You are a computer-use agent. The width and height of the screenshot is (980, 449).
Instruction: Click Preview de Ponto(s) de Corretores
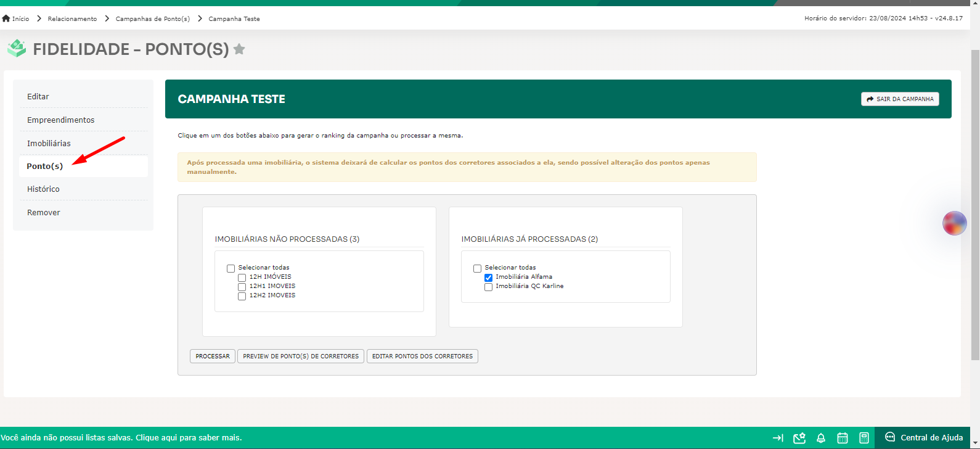click(301, 356)
